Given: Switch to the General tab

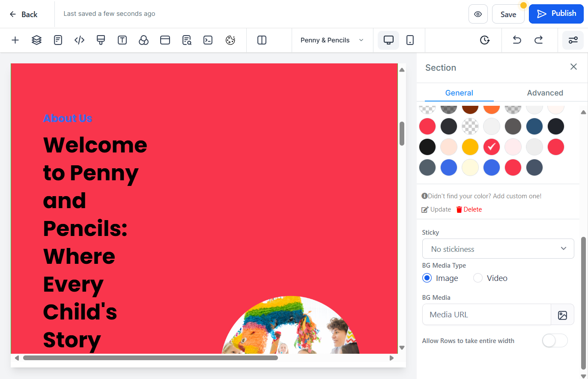Looking at the screenshot, I should pos(459,93).
